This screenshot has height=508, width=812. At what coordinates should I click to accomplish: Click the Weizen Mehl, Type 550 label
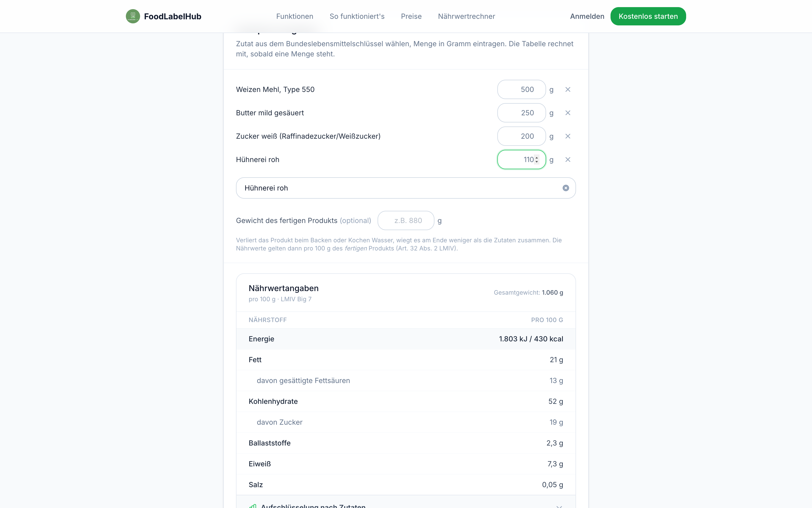[275, 89]
